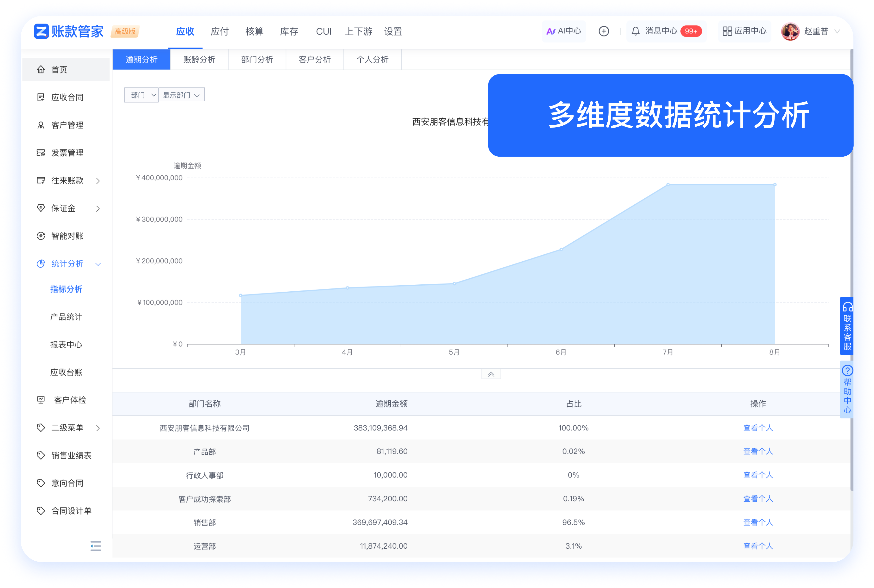Open the 应用中心 grid icon
The image size is (874, 588).
(x=727, y=31)
